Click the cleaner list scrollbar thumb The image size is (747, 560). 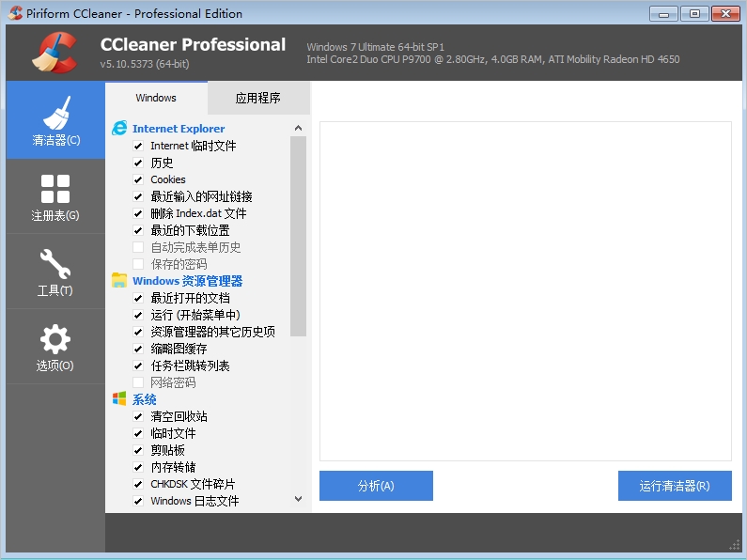298,236
